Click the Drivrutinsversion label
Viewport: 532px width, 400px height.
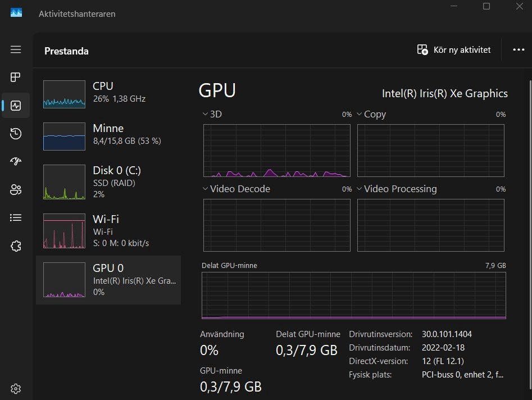[x=381, y=334]
